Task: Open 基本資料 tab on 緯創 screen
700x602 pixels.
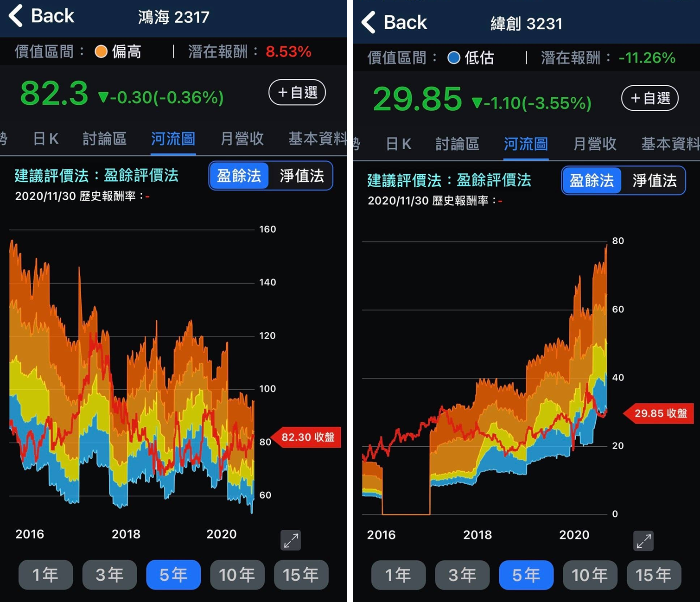Action: click(670, 144)
